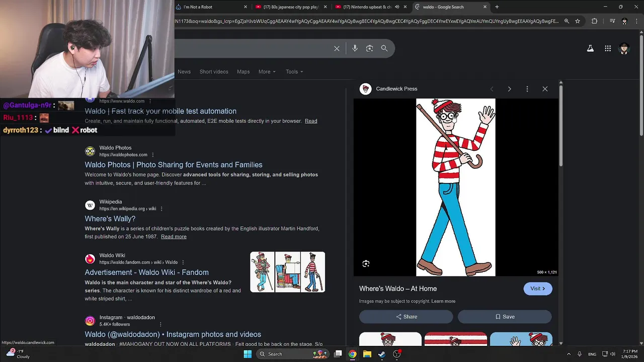The width and height of the screenshot is (644, 362).
Task: Read more on Wikipedia snippet
Action: pos(174,237)
